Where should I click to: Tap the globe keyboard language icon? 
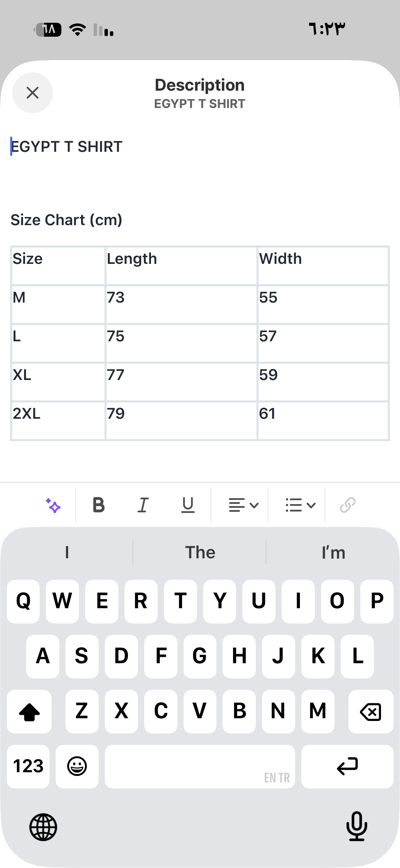click(43, 827)
